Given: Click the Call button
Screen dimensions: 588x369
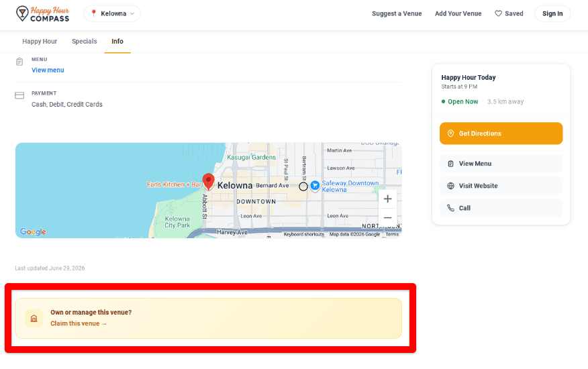Looking at the screenshot, I should coord(501,208).
